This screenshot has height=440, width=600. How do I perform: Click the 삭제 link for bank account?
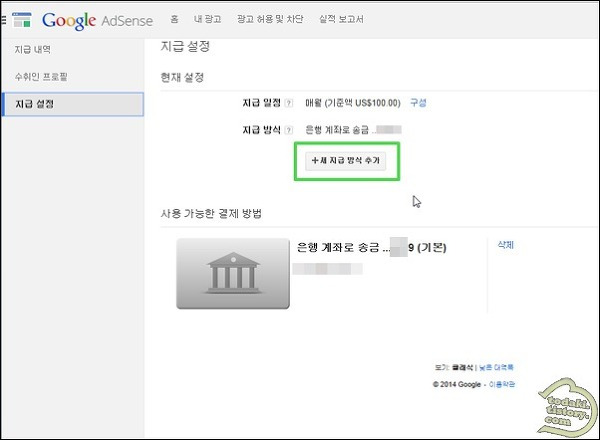505,244
